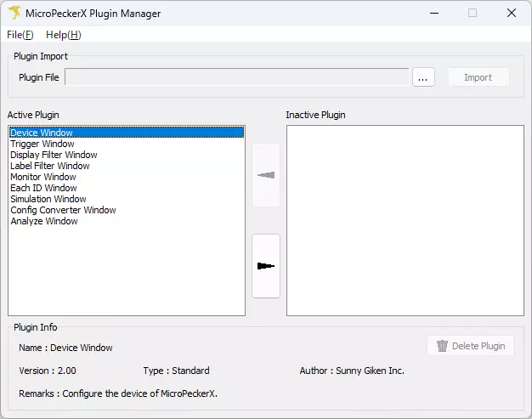Image resolution: width=532 pixels, height=419 pixels.
Task: Close the Plugin Manager window
Action: coord(512,14)
